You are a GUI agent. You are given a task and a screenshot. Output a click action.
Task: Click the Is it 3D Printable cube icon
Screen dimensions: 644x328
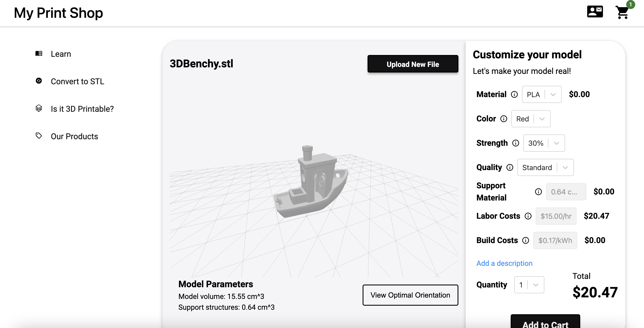pos(39,109)
